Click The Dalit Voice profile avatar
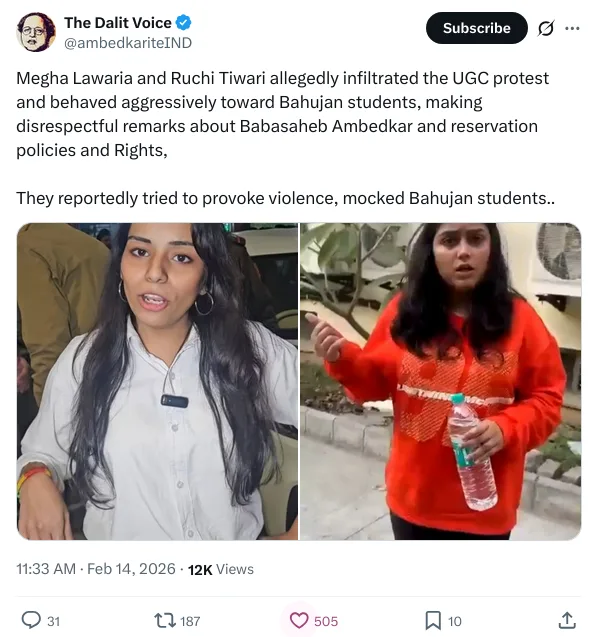 (36, 32)
